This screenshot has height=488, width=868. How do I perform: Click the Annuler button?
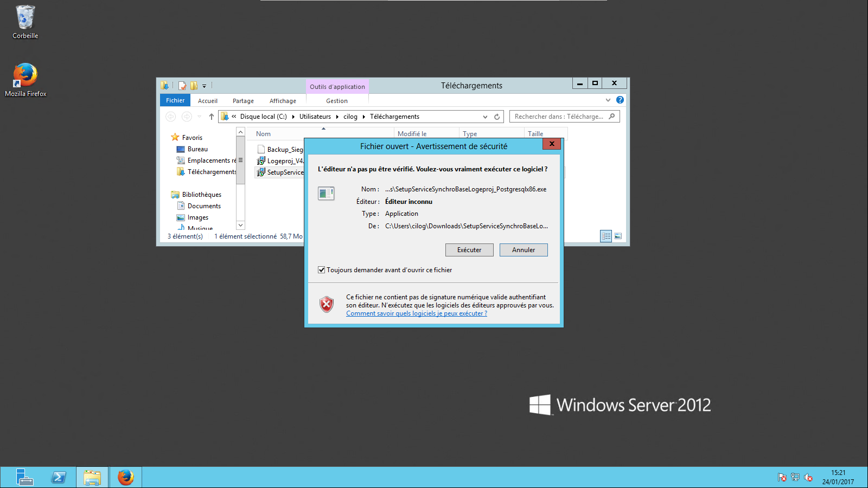coord(524,250)
